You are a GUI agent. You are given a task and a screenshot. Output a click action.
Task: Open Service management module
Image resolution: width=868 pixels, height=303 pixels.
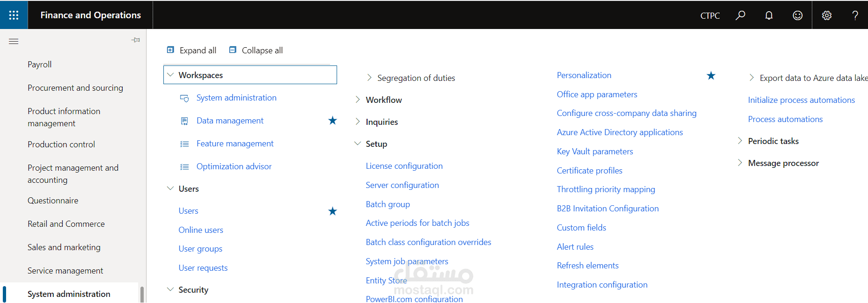click(66, 271)
